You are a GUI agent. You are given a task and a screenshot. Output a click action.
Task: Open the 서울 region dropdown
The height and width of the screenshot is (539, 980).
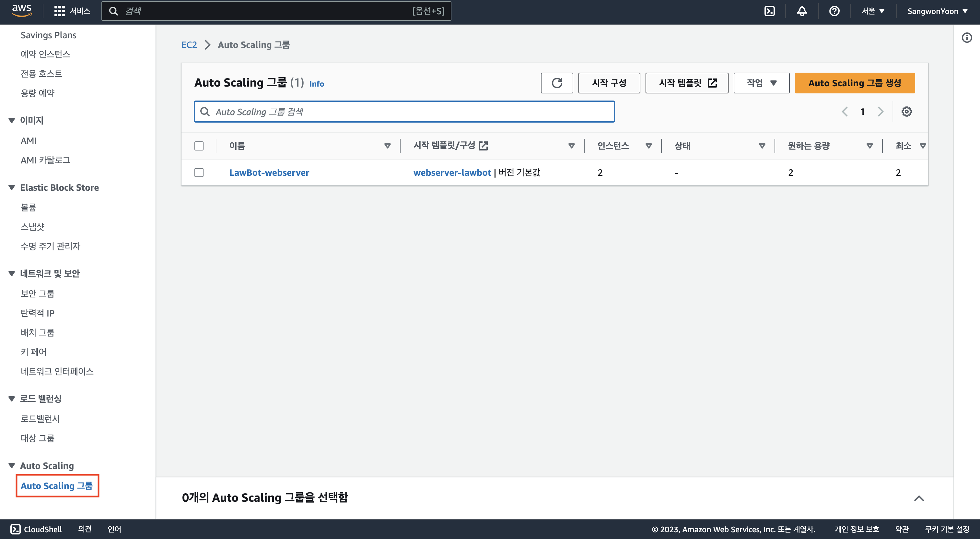click(x=873, y=11)
